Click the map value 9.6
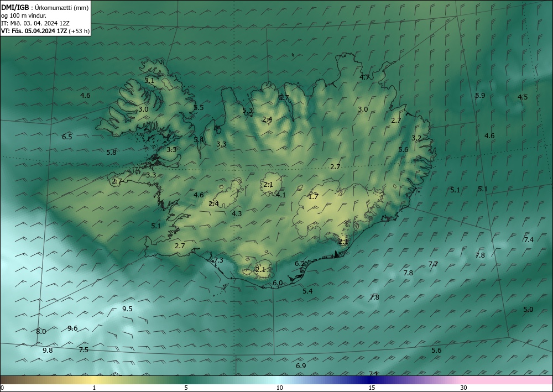 (72, 328)
